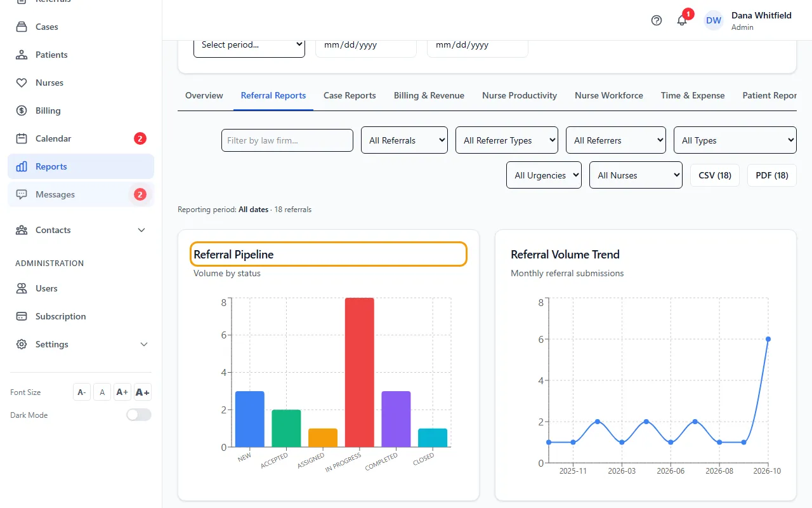
Task: Open the Select period dropdown
Action: click(249, 44)
